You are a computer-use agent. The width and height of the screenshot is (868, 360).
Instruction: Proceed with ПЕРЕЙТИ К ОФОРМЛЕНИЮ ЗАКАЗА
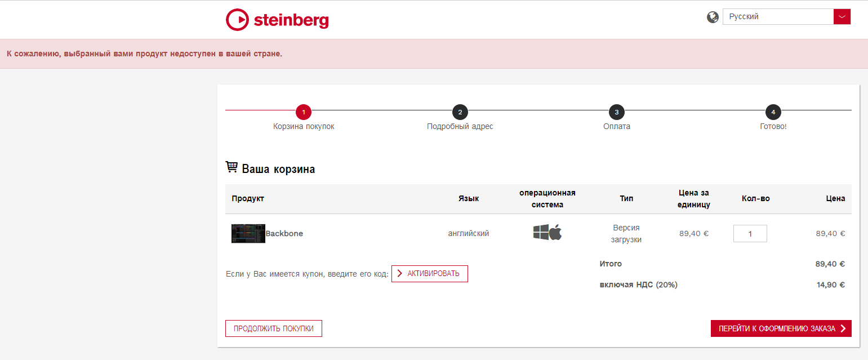[x=781, y=328]
